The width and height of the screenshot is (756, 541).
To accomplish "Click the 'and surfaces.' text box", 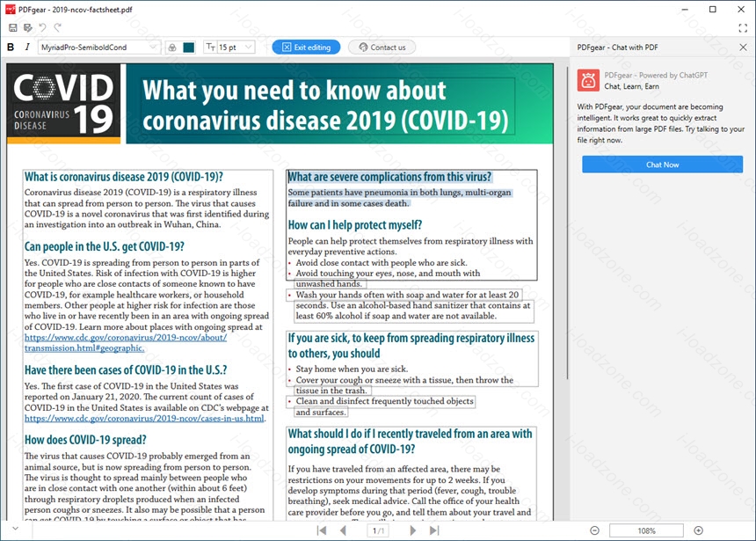I will [321, 413].
